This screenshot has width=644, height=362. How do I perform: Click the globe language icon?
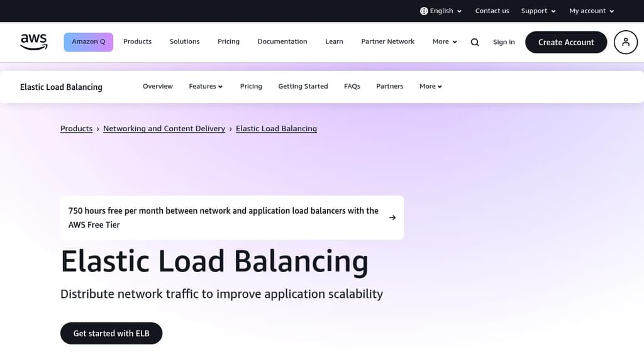(x=424, y=11)
